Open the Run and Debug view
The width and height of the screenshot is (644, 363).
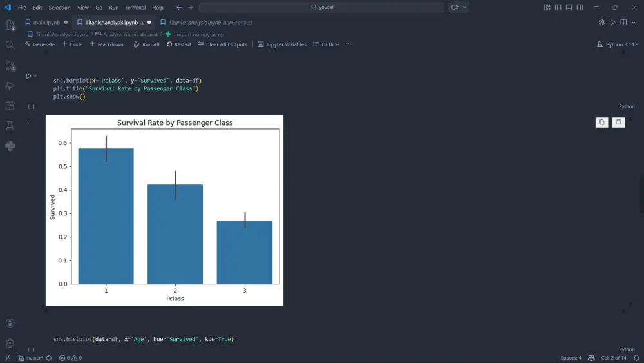click(10, 86)
